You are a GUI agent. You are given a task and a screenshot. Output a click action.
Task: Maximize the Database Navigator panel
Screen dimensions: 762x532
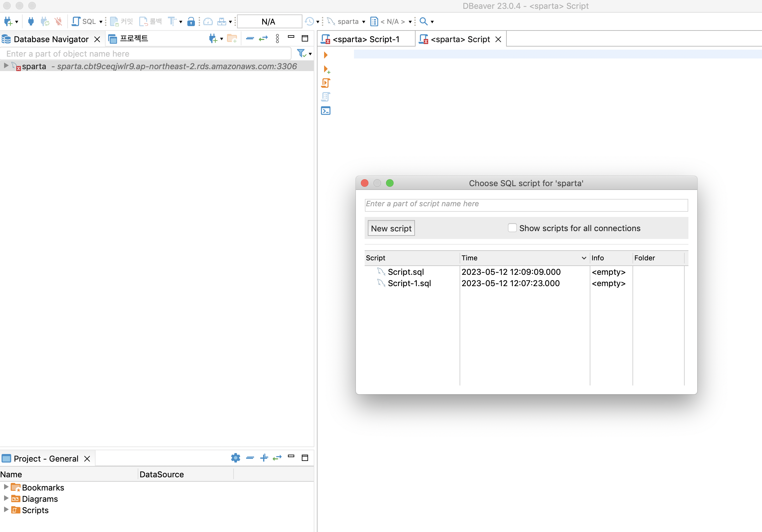click(305, 38)
